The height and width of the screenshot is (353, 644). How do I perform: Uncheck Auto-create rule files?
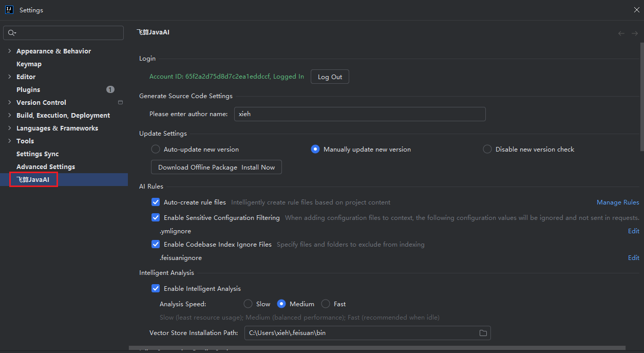pos(156,202)
